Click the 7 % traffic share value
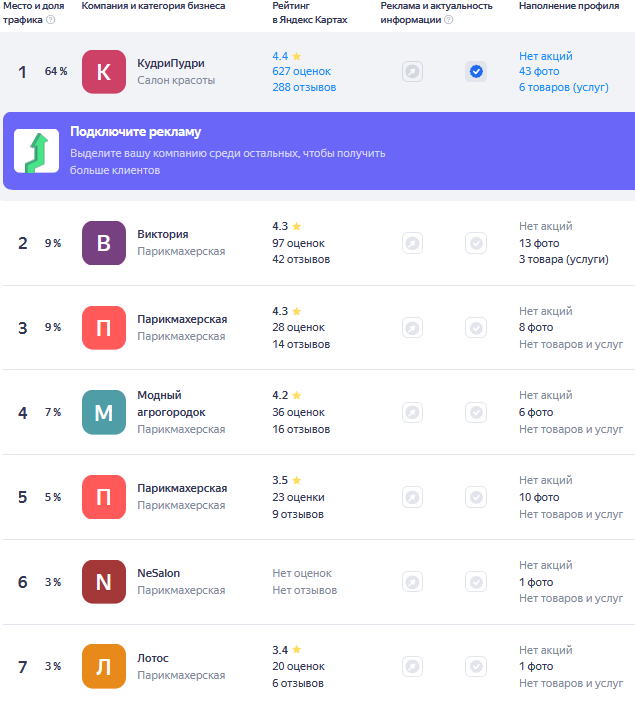Image resolution: width=635 pixels, height=705 pixels. pos(53,412)
